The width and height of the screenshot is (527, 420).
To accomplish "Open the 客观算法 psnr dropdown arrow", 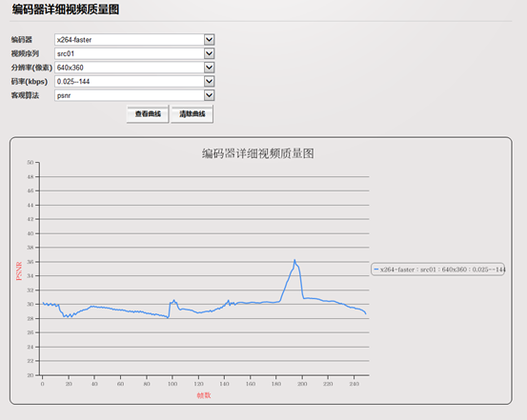I will click(209, 95).
